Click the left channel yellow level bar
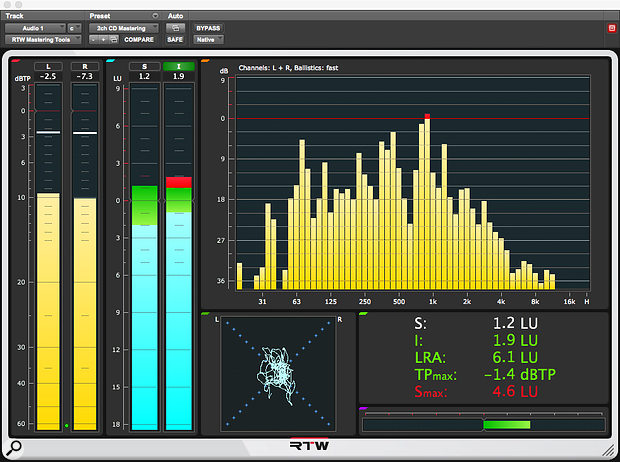This screenshot has width=620, height=462. [48, 311]
